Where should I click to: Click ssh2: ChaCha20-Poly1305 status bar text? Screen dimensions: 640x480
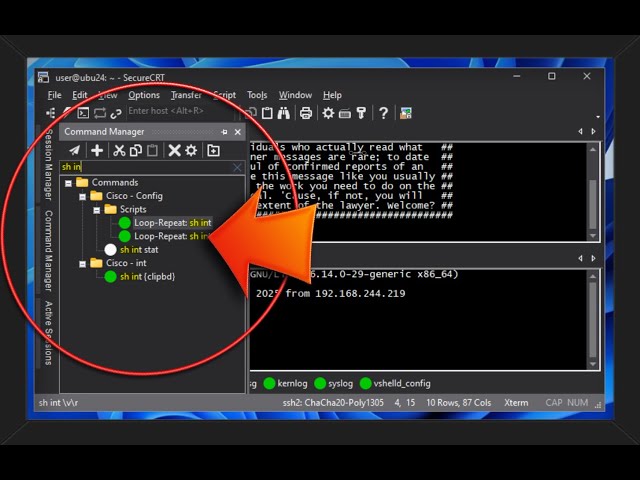click(333, 403)
